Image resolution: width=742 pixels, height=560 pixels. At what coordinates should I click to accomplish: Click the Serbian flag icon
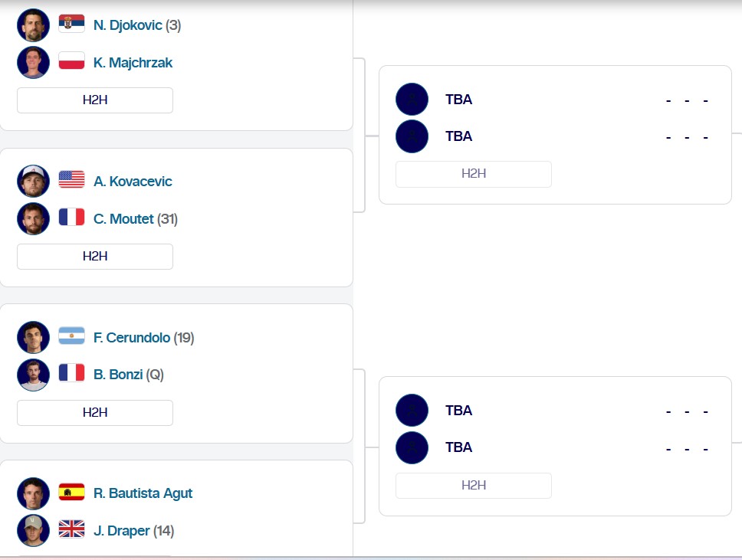pos(71,25)
